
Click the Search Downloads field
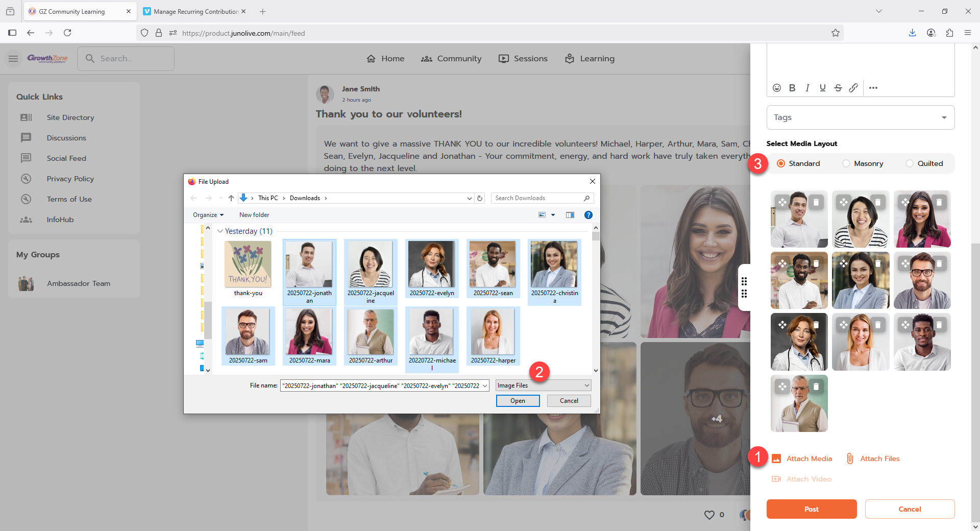(x=542, y=198)
